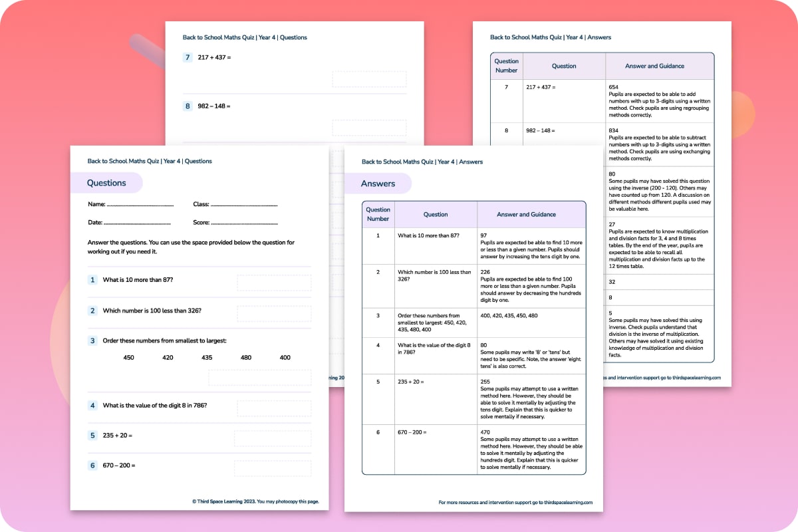Select the number badge for question 2
This screenshot has width=798, height=532.
(x=92, y=311)
